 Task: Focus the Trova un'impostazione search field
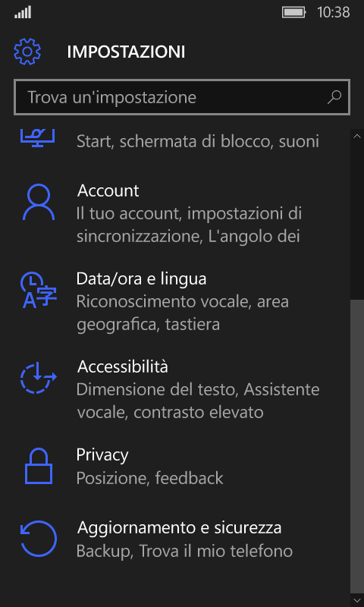tap(182, 97)
